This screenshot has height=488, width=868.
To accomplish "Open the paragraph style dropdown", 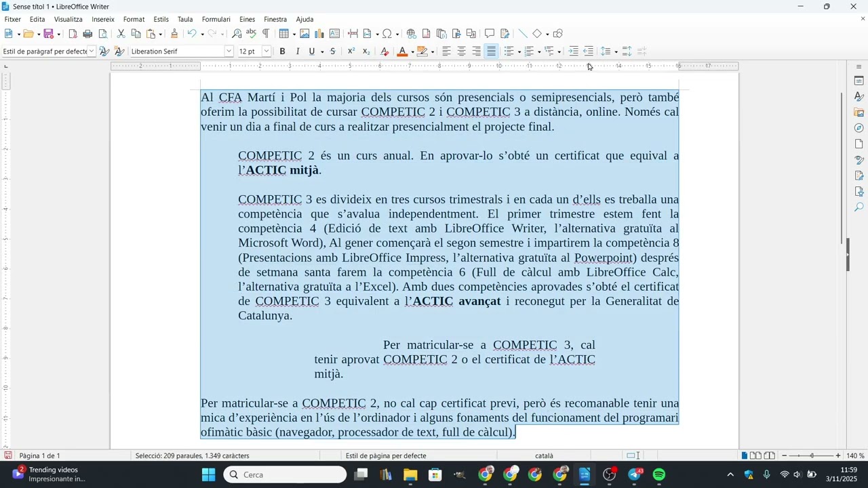I will pos(92,52).
